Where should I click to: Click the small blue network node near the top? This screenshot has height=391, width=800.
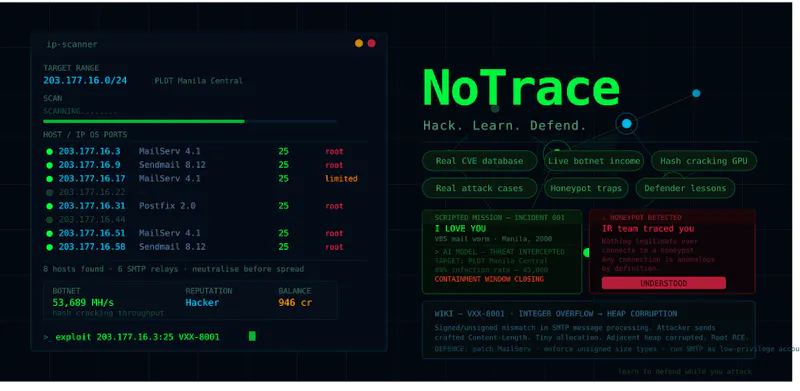pos(696,93)
